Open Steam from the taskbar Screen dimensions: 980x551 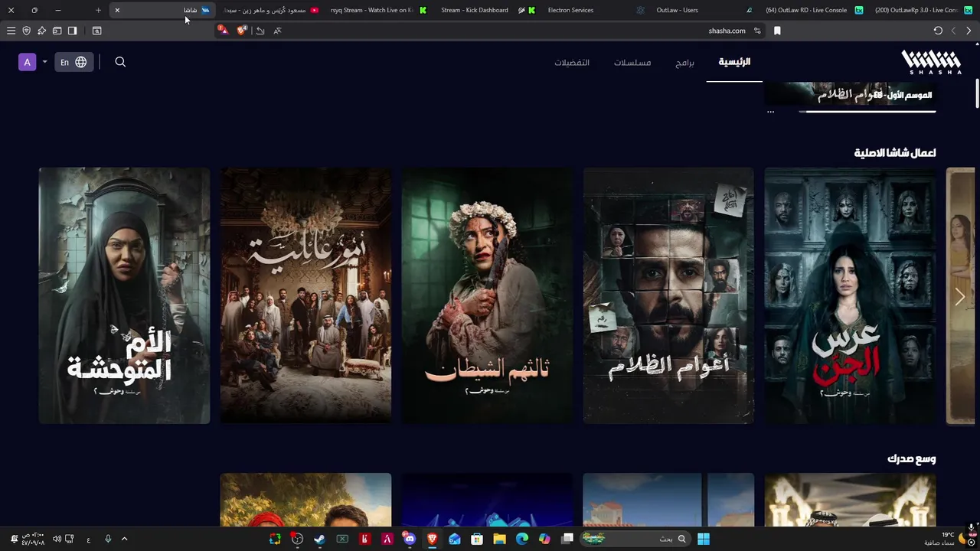coord(319,539)
